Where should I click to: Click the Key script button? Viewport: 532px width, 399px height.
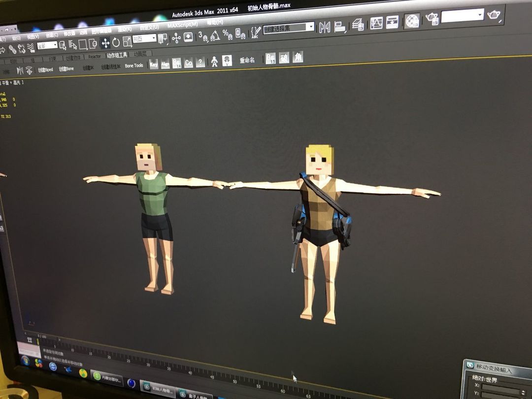tap(154, 64)
